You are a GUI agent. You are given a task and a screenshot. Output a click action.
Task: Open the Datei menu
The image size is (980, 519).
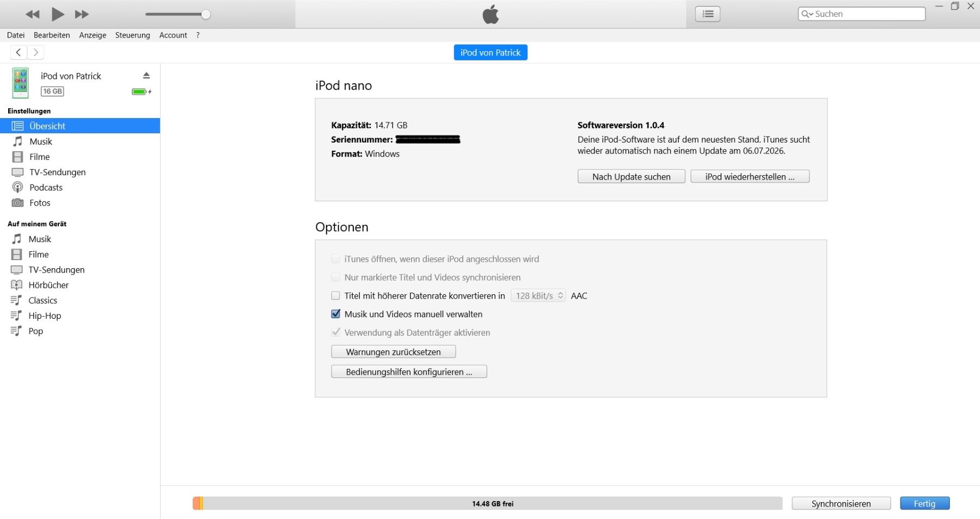[16, 35]
